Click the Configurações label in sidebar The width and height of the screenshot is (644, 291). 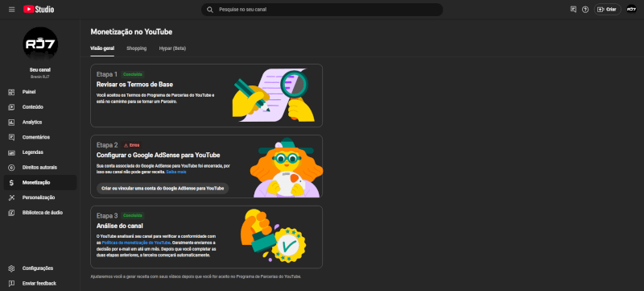38,268
